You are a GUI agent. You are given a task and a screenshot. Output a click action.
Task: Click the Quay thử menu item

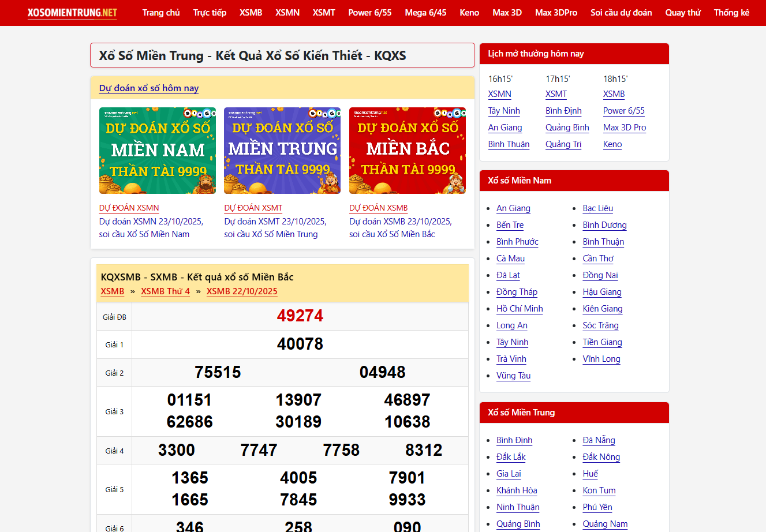pyautogui.click(x=683, y=13)
